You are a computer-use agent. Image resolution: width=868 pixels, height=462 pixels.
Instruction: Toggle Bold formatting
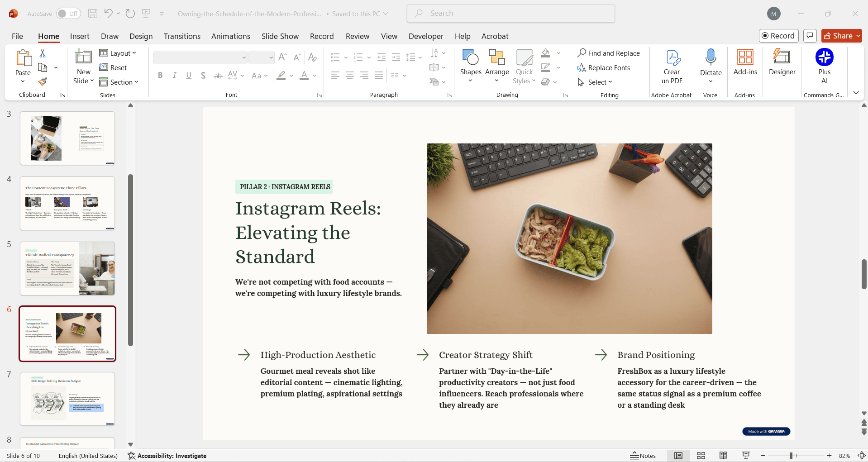[160, 76]
